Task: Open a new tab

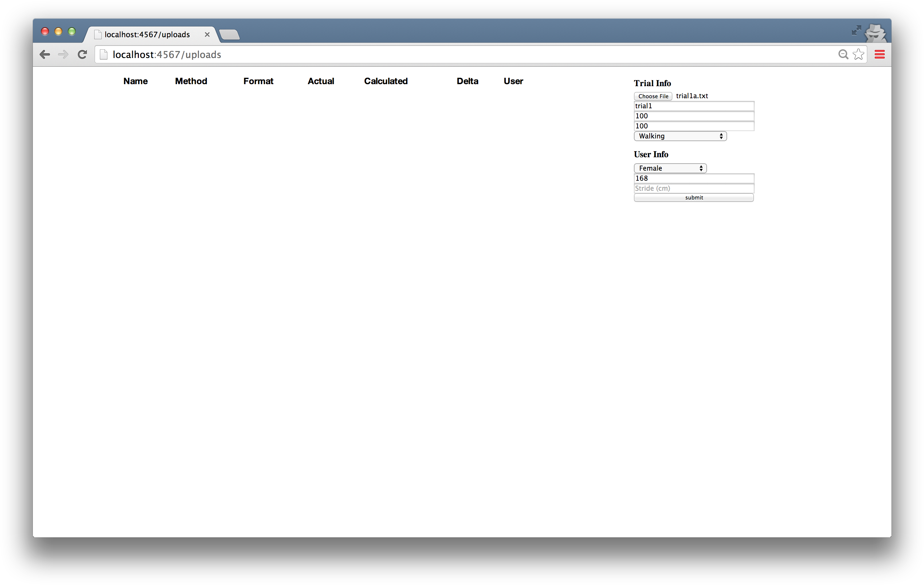Action: point(229,35)
